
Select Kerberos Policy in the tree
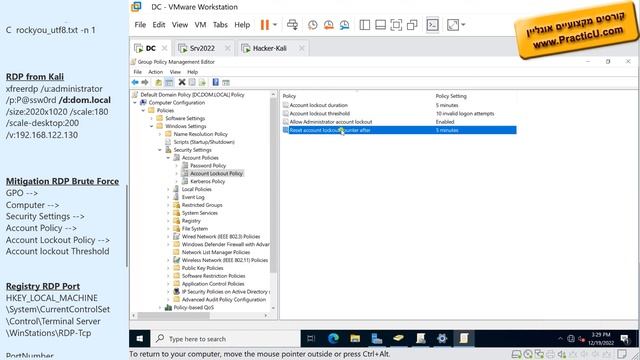[x=207, y=181]
